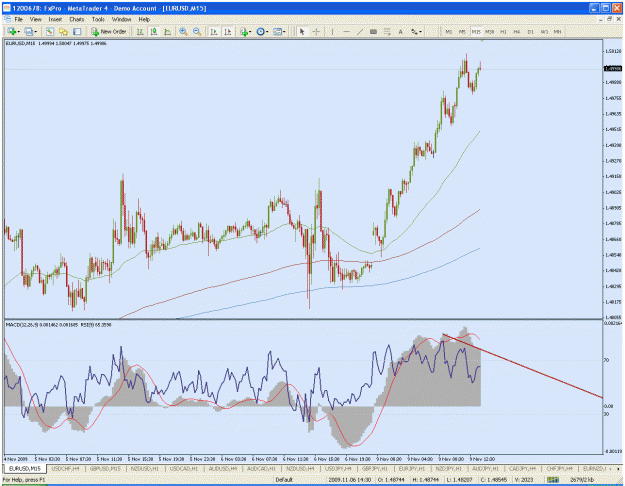Viewport: 625px width, 486px height.
Task: Select the Cursor arrow tool
Action: pyautogui.click(x=302, y=31)
